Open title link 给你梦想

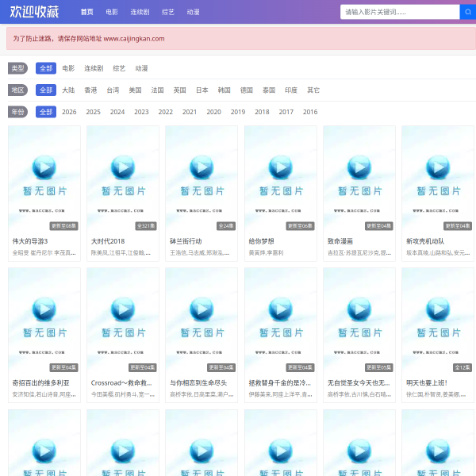pos(261,241)
